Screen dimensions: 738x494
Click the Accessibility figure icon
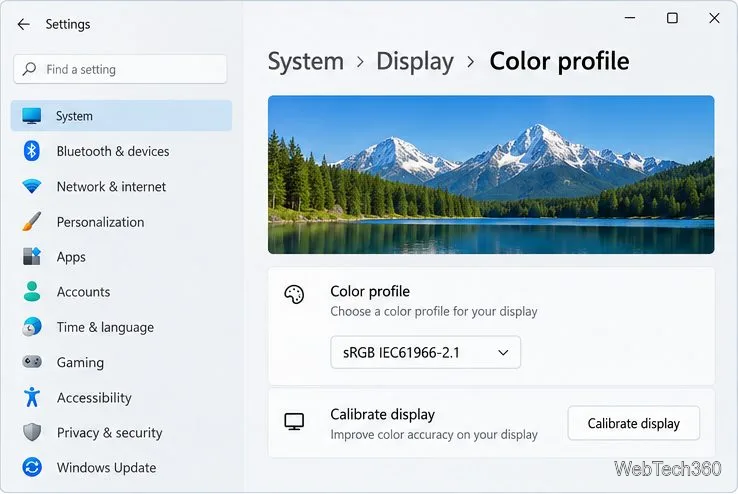(x=32, y=397)
